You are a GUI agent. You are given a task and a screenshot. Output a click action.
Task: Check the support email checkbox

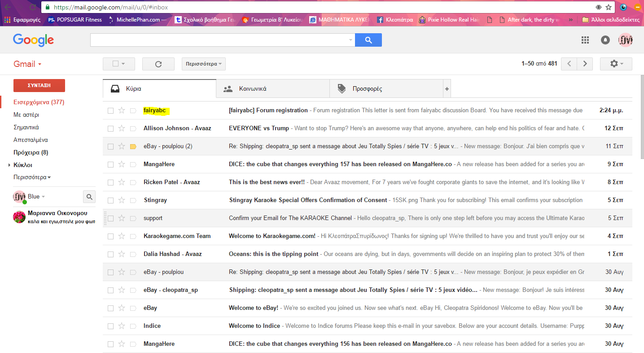pyautogui.click(x=110, y=218)
